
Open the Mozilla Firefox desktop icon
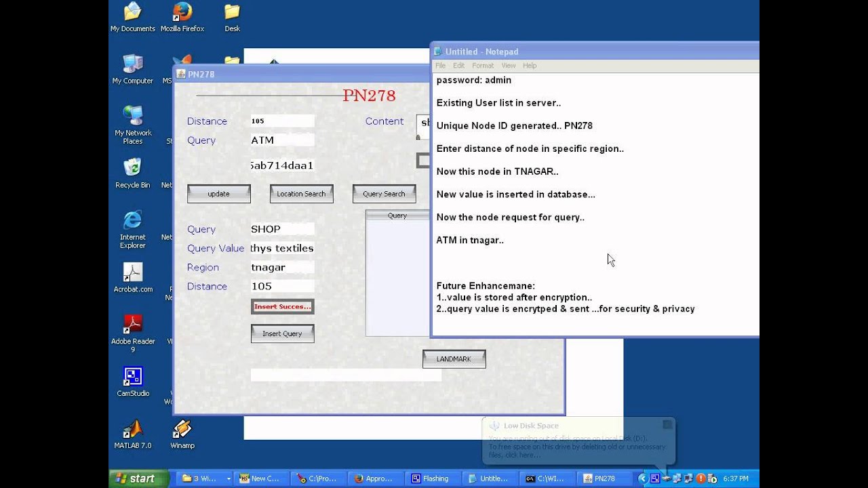(x=182, y=18)
